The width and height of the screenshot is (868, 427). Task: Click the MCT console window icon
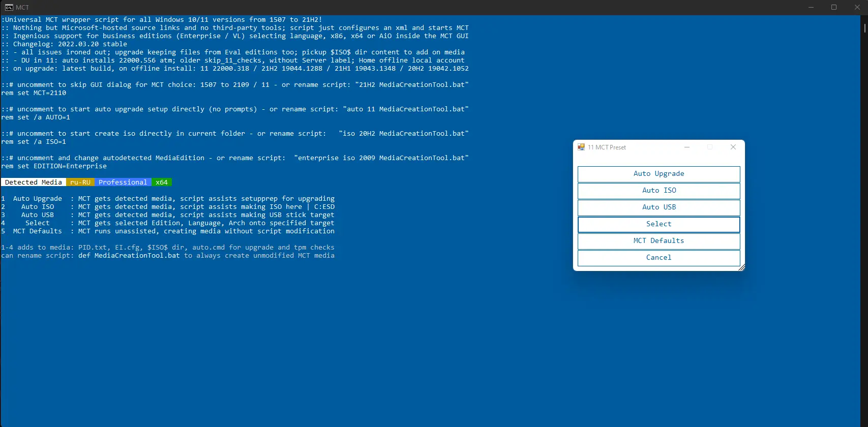coord(9,7)
